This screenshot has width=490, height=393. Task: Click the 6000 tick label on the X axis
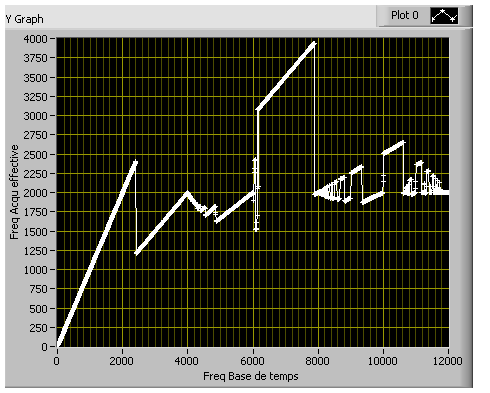point(252,361)
